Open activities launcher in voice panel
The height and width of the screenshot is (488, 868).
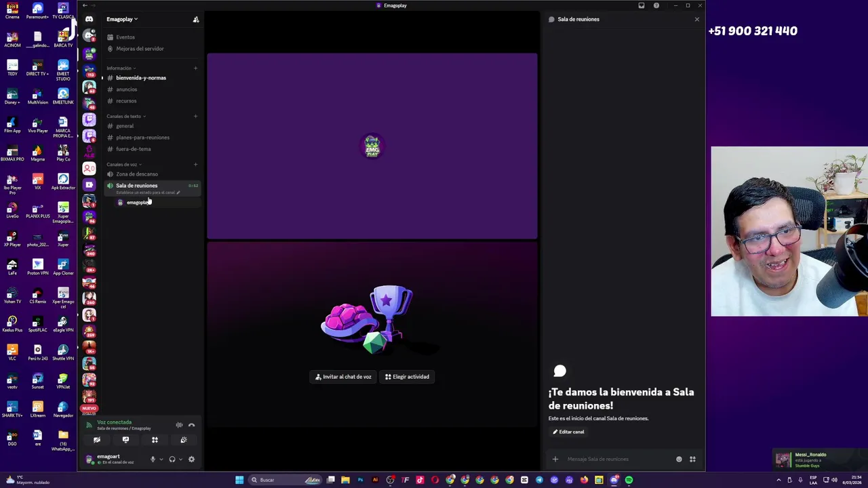[155, 440]
